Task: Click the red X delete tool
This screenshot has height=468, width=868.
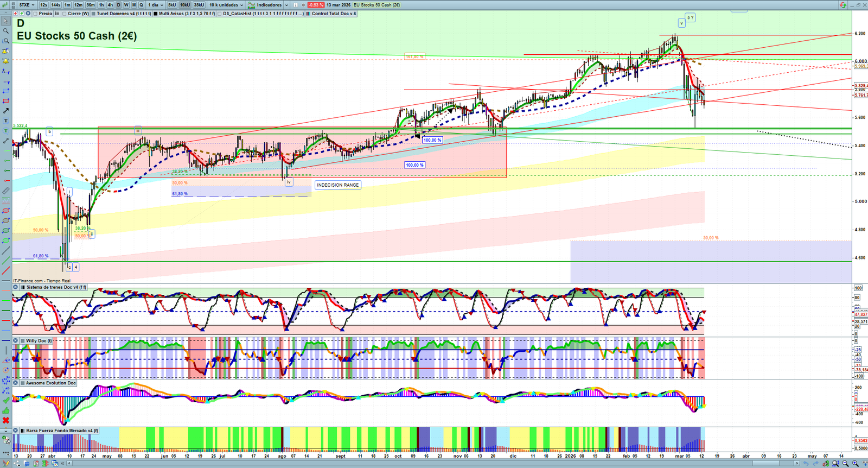Action: (6, 420)
